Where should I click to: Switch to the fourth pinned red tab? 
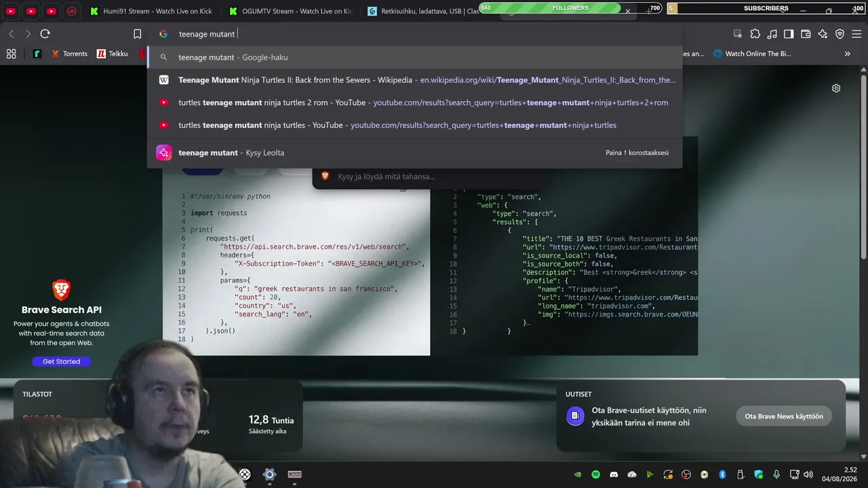pos(72,11)
